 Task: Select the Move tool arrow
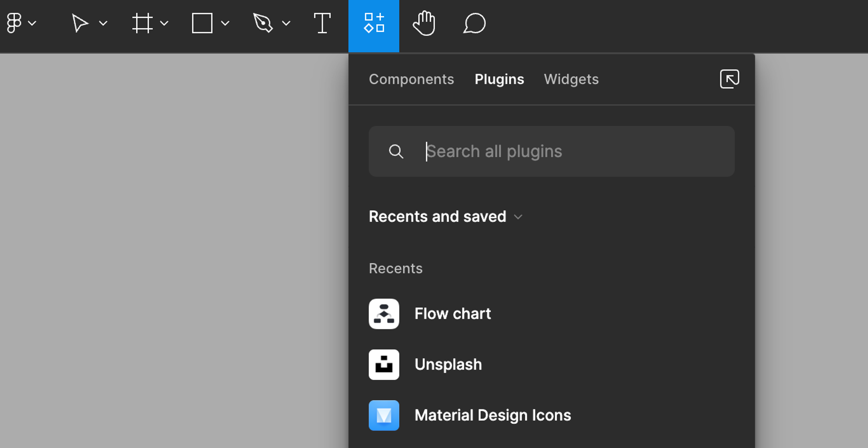(80, 23)
